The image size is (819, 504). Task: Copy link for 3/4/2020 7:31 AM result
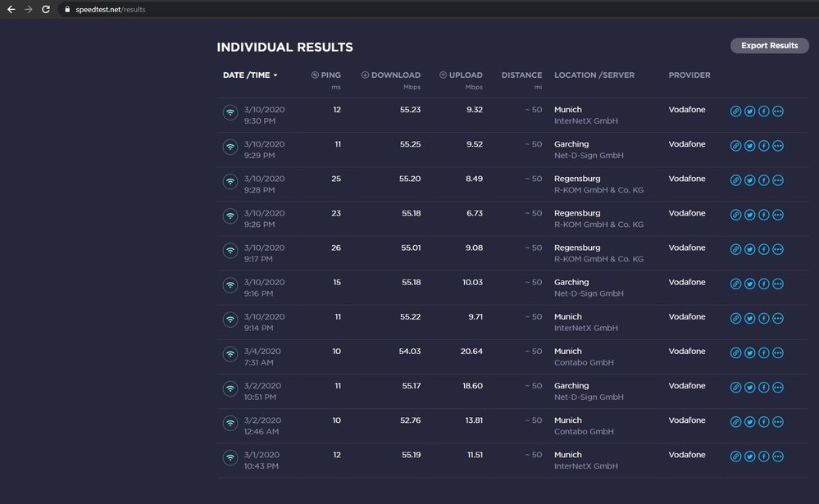(735, 352)
